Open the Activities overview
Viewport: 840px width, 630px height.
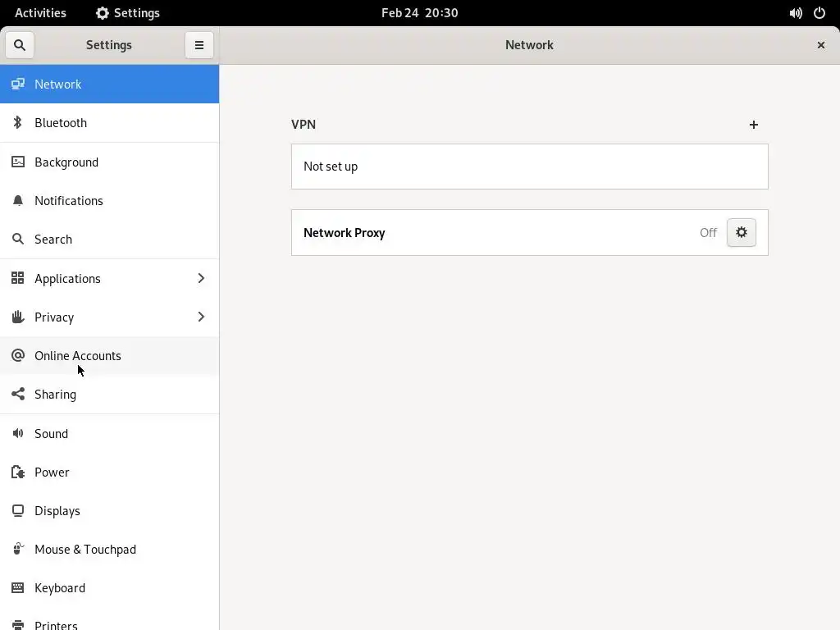coord(41,13)
